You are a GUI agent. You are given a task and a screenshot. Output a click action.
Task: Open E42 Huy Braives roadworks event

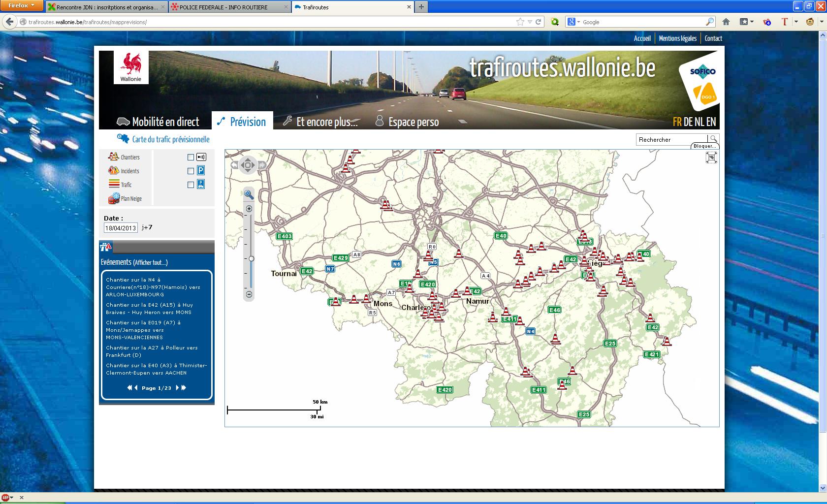coord(150,309)
